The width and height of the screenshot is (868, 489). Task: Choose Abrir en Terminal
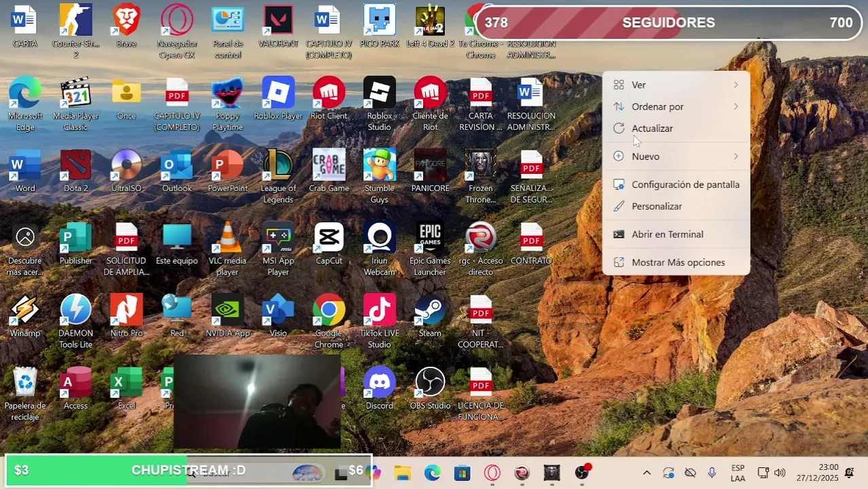[676, 234]
